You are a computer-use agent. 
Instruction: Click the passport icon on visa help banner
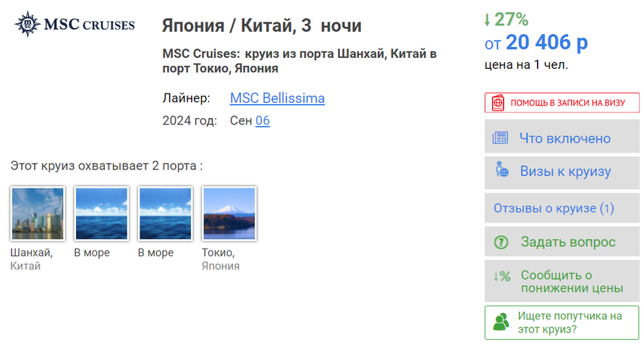point(498,103)
